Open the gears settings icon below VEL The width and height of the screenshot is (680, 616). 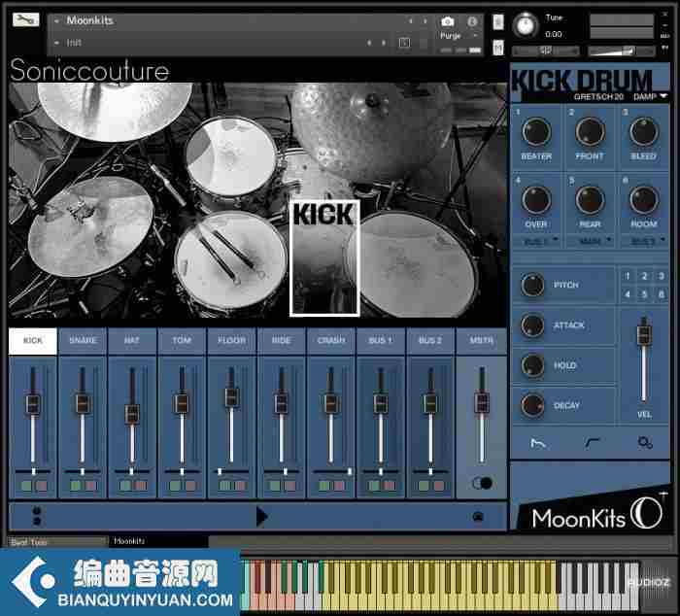point(645,442)
